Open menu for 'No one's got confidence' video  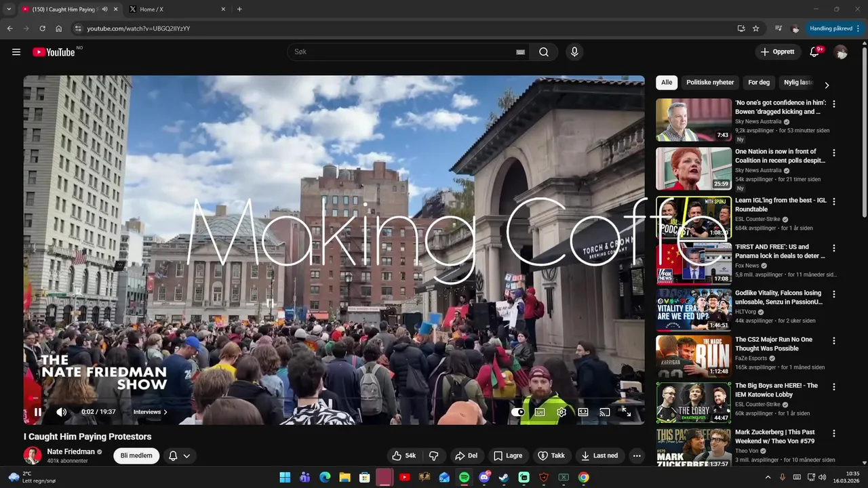point(834,104)
